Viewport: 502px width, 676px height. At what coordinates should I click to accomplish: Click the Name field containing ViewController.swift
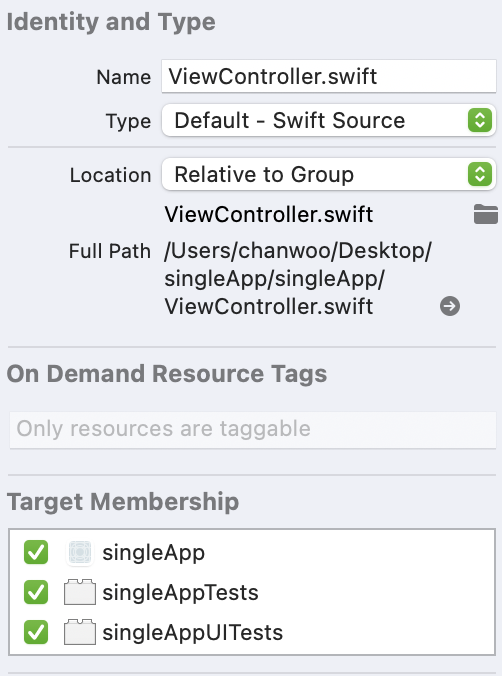[x=329, y=76]
